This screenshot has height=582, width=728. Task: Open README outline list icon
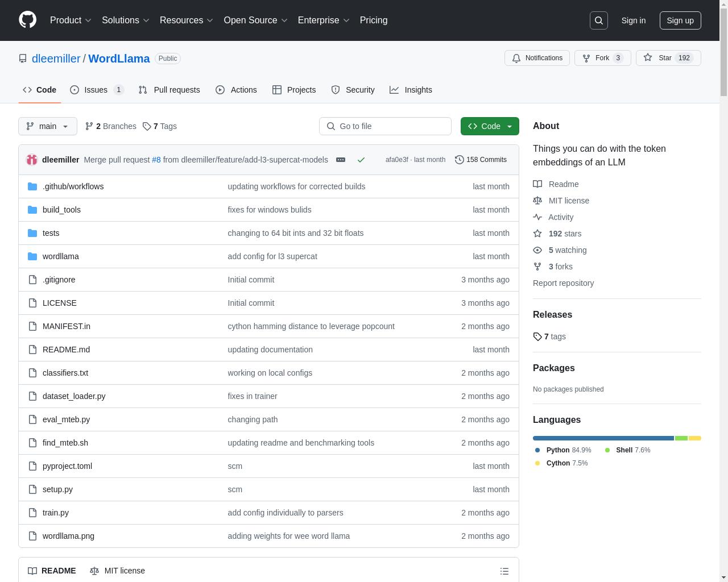coord(504,571)
